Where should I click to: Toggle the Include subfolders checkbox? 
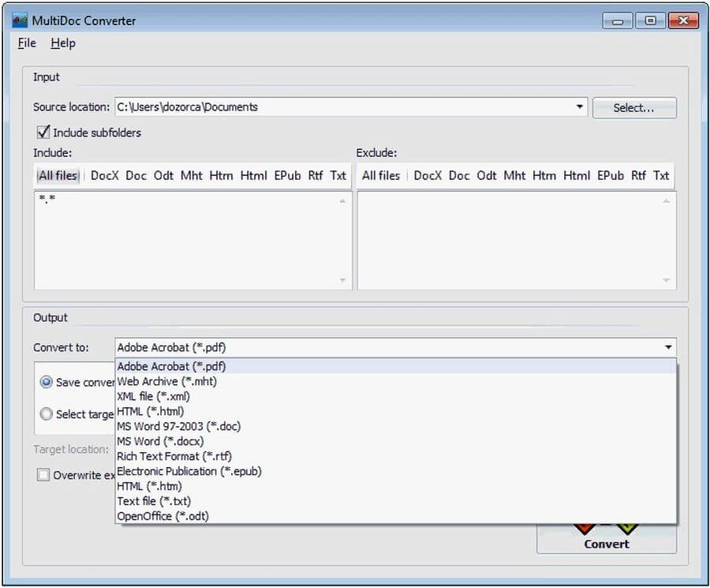pyautogui.click(x=43, y=133)
